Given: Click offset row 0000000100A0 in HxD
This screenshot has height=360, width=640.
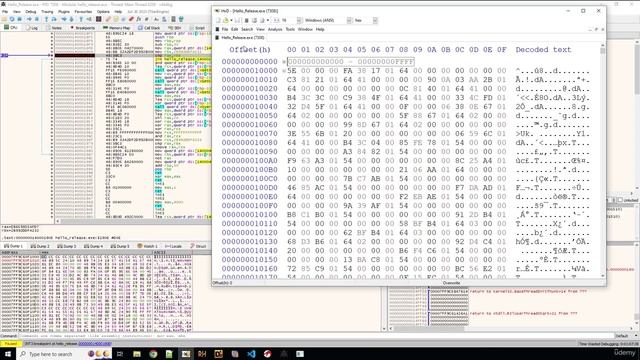Looking at the screenshot, I should (x=249, y=160).
